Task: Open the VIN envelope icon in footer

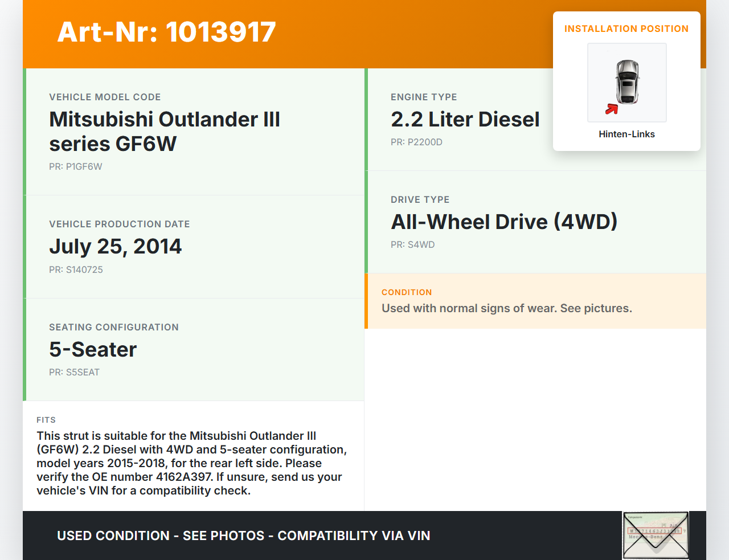Action: tap(656, 536)
